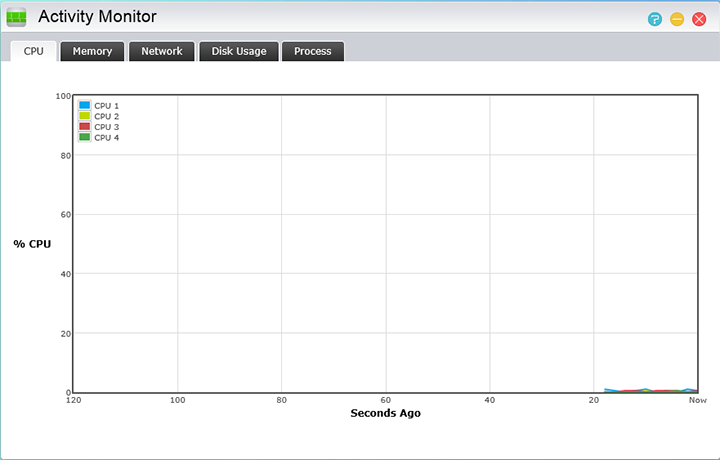Select the CPU 1 legend label
The width and height of the screenshot is (720, 460).
(107, 105)
